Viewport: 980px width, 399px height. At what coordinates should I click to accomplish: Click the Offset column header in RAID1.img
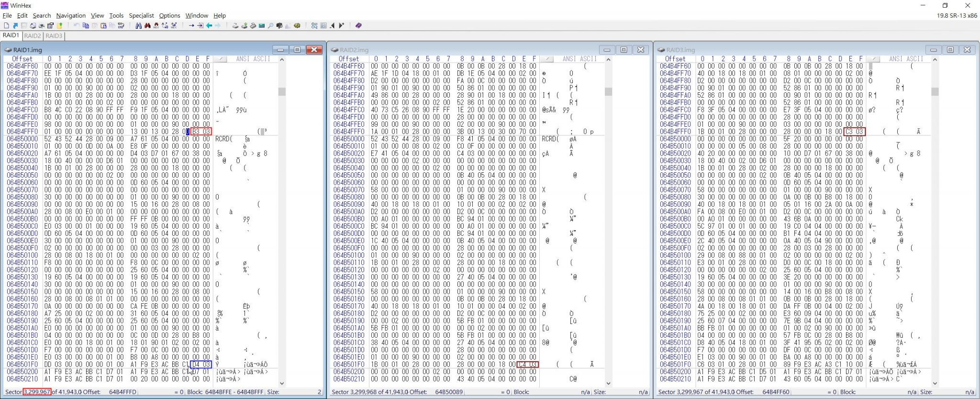coord(22,59)
